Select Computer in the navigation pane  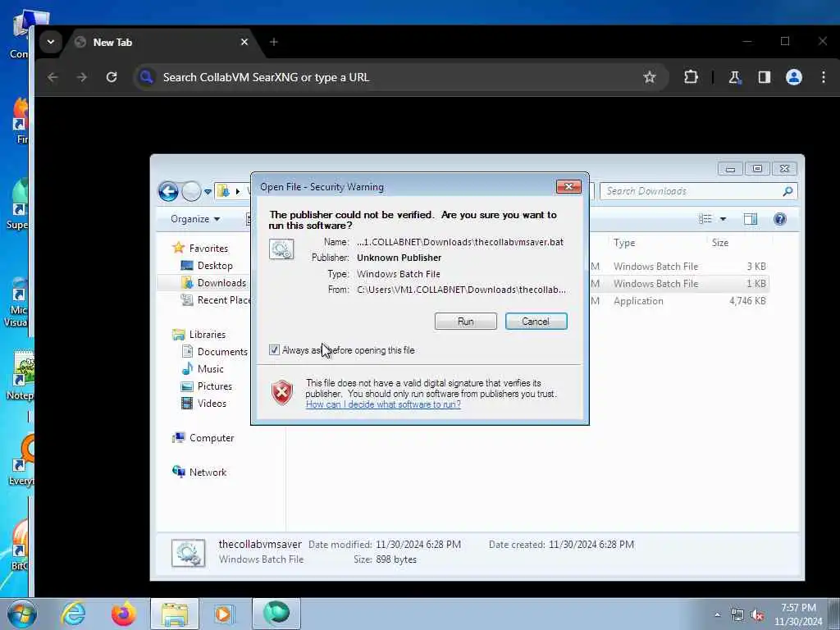212,438
